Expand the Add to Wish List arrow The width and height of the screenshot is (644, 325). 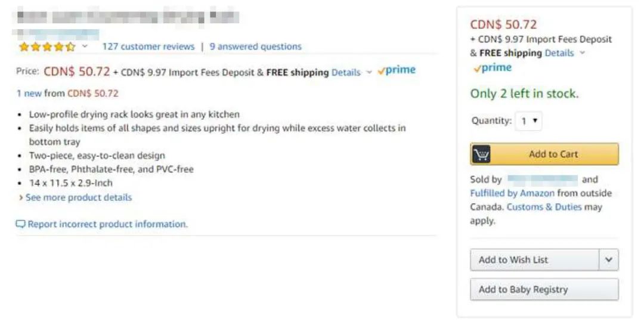pos(608,260)
